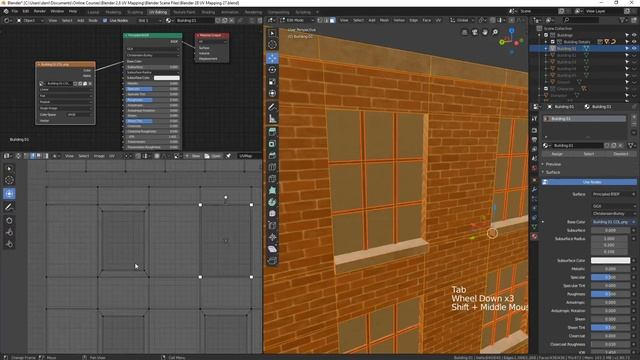Select the Annotate tool in 3D viewport
Viewport: 640px width, 360px height.
pos(272,107)
